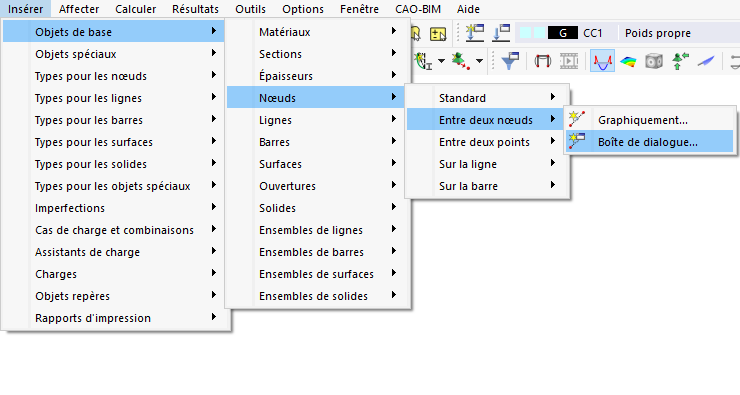Click the animation filmstrip icon
Viewport: 740px width, 395px height.
coord(569,61)
